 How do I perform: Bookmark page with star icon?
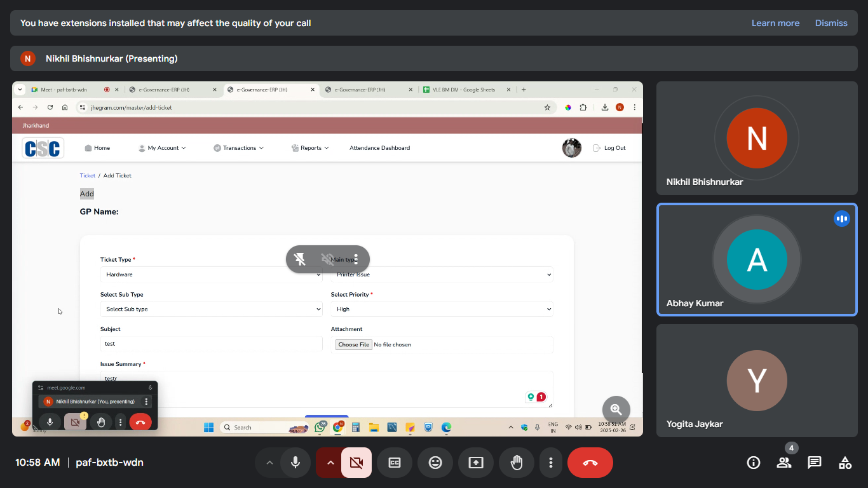point(547,107)
